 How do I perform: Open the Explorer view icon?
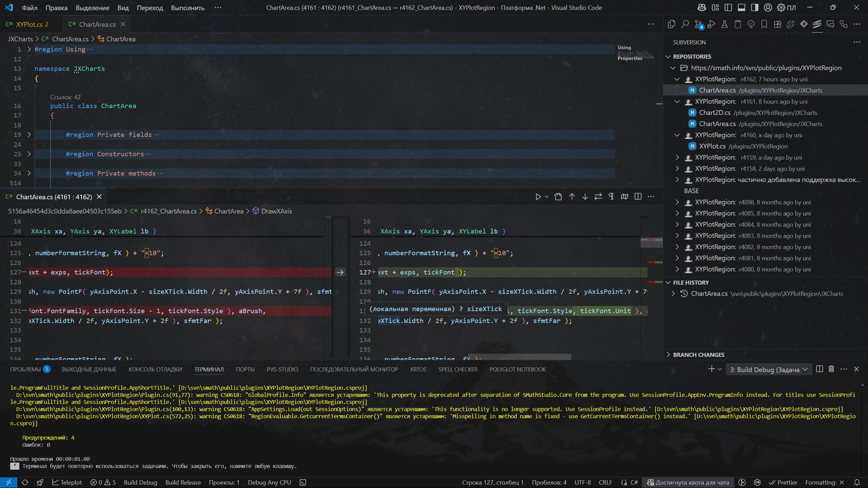tap(671, 24)
